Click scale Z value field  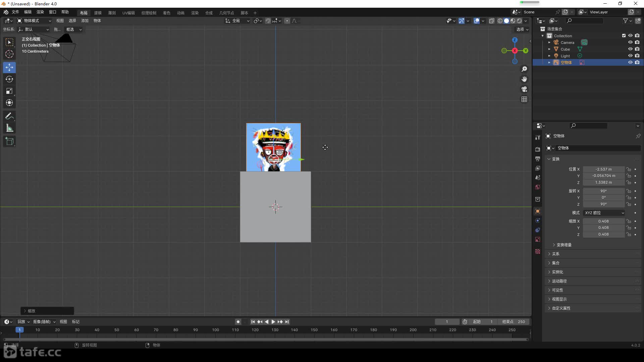tap(604, 235)
